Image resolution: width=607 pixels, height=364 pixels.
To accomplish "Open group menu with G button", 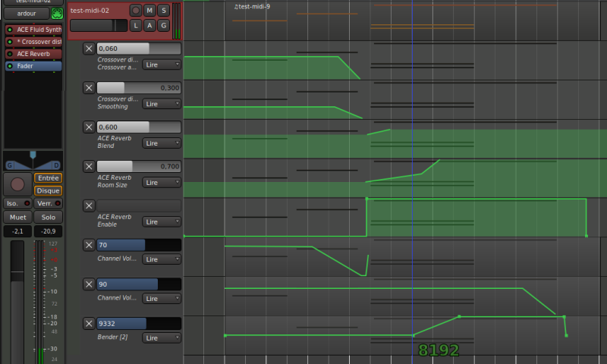I will coord(164,26).
